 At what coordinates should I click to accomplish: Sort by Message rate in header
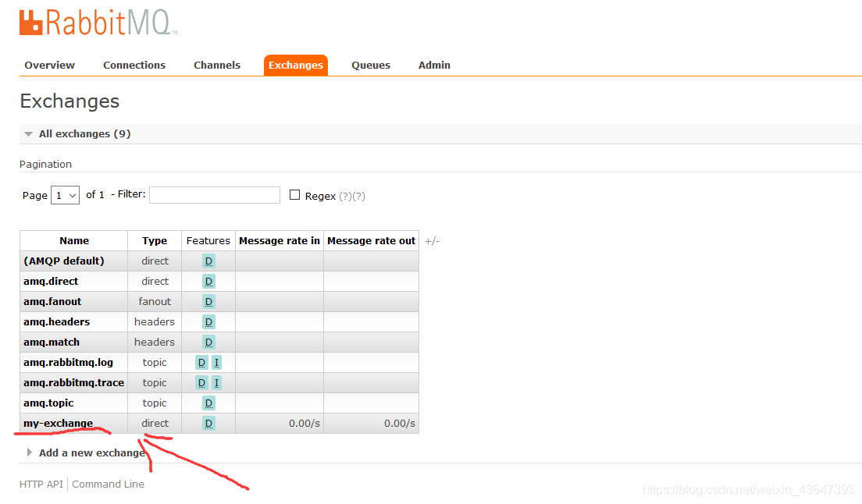point(280,240)
